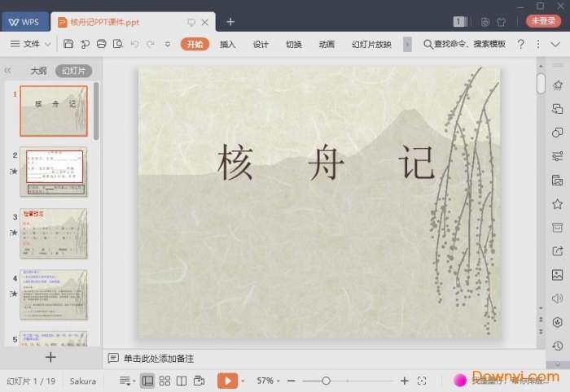Click the animation star under slide 4
The height and width of the screenshot is (392, 570).
[14, 294]
